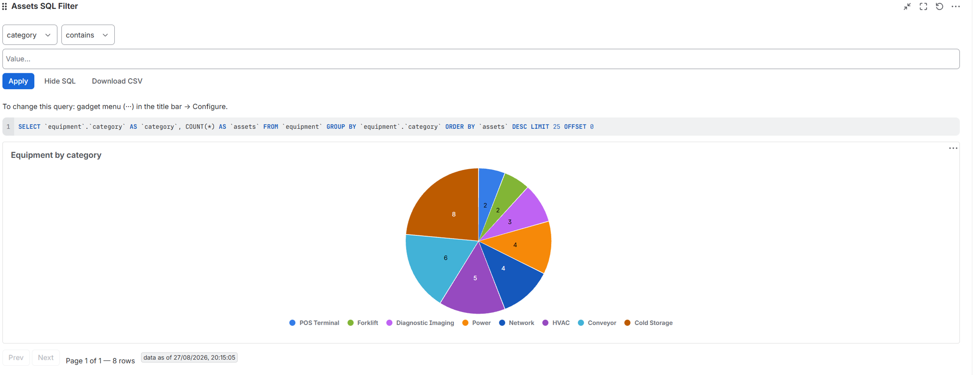Refresh the Assets SQL Filter gadget
The height and width of the screenshot is (375, 980).
pyautogui.click(x=940, y=7)
